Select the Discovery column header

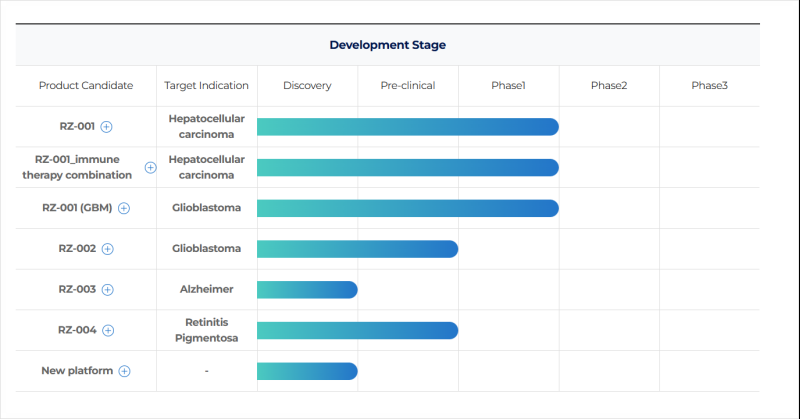307,86
